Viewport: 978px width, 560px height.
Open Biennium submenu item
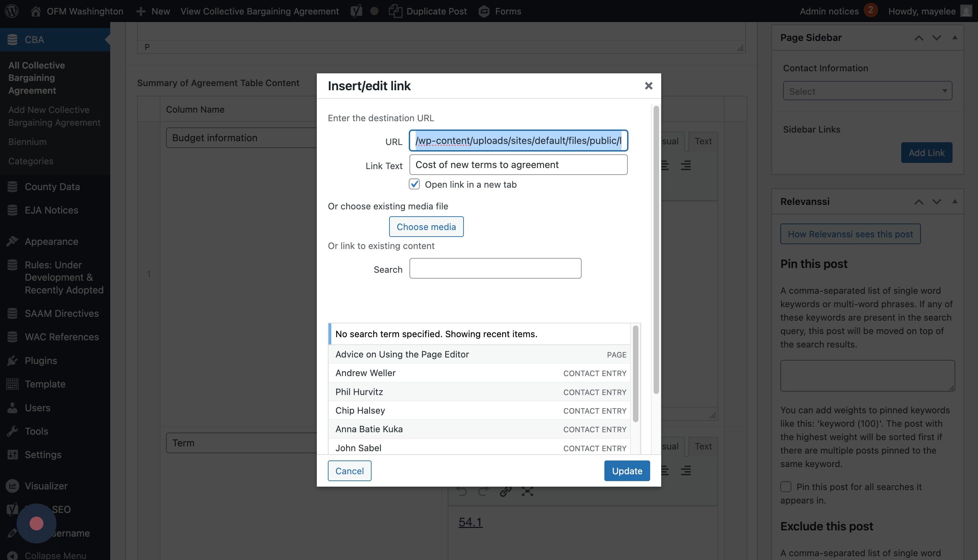[27, 142]
